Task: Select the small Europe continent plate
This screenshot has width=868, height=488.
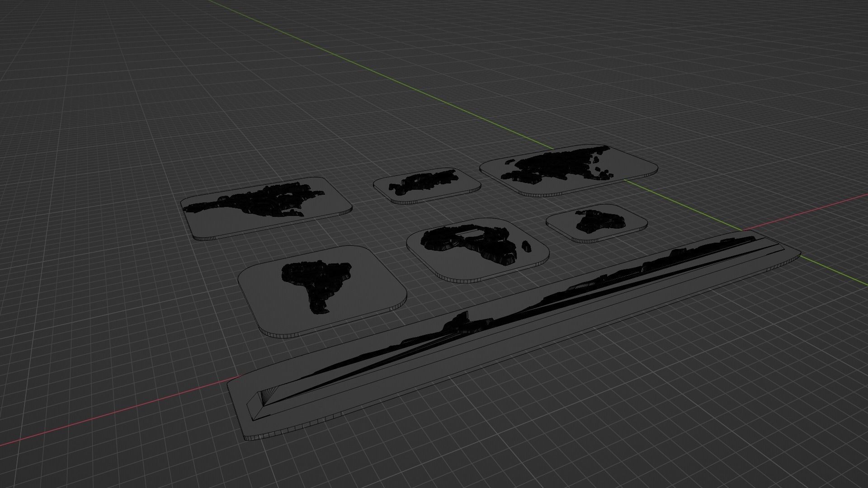Action: pyautogui.click(x=427, y=186)
